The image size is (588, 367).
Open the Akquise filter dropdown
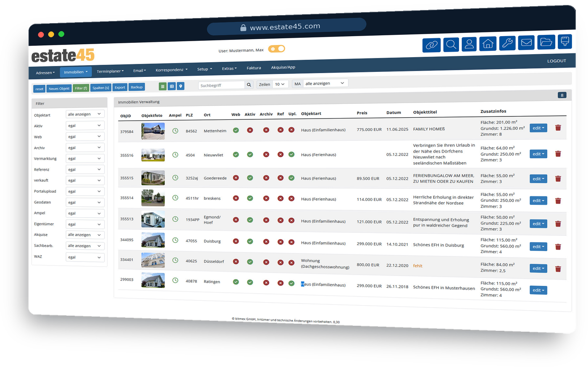pos(85,235)
